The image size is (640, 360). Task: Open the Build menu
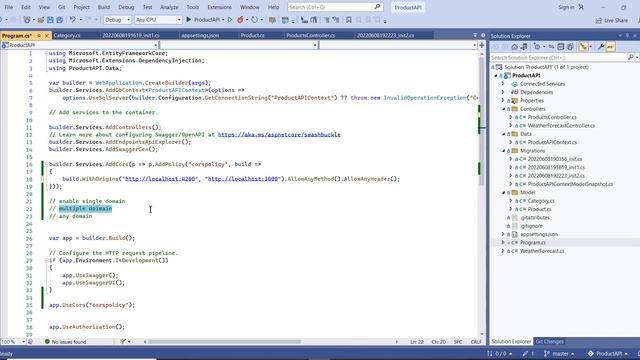104,7
